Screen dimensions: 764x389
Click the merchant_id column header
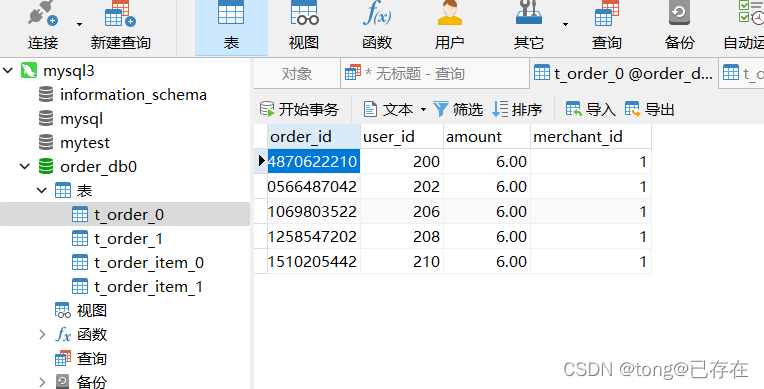[x=591, y=136]
